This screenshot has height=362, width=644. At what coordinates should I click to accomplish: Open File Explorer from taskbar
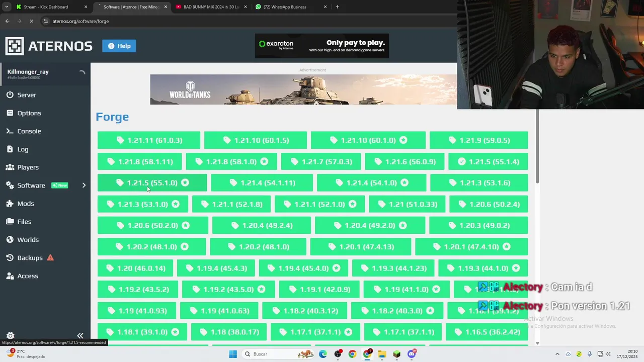pyautogui.click(x=382, y=354)
